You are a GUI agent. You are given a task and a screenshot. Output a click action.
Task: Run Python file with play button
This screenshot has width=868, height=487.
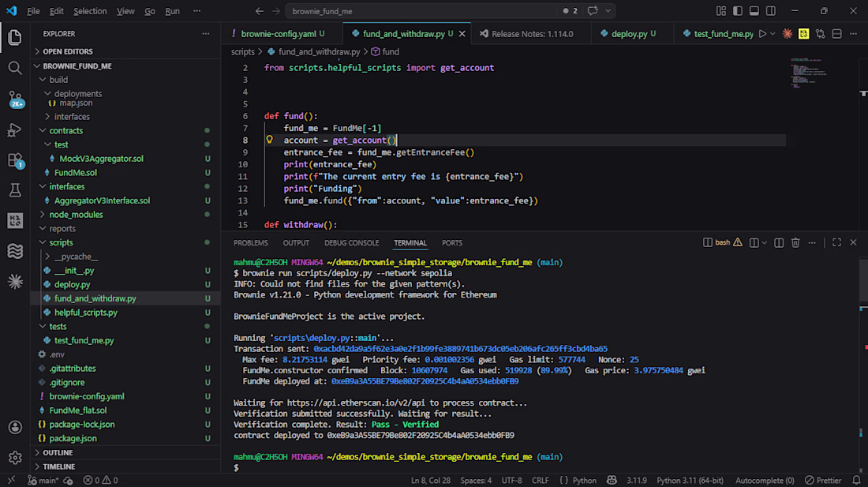pos(761,34)
